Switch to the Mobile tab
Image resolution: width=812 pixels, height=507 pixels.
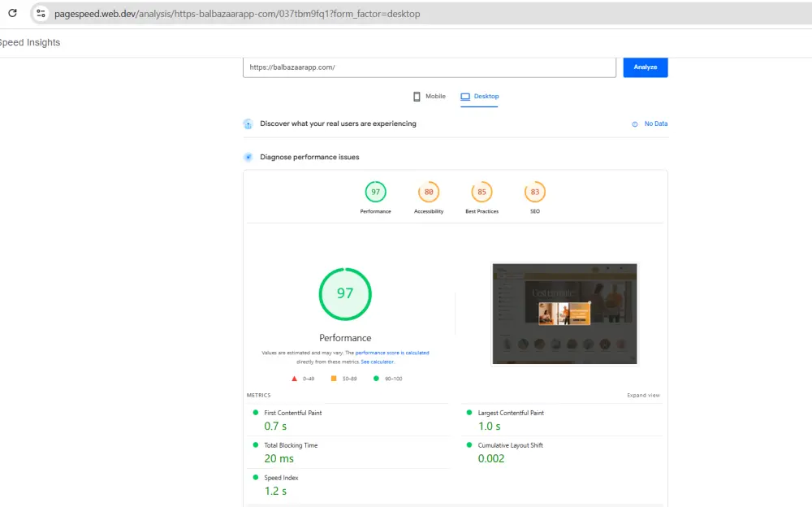[430, 97]
